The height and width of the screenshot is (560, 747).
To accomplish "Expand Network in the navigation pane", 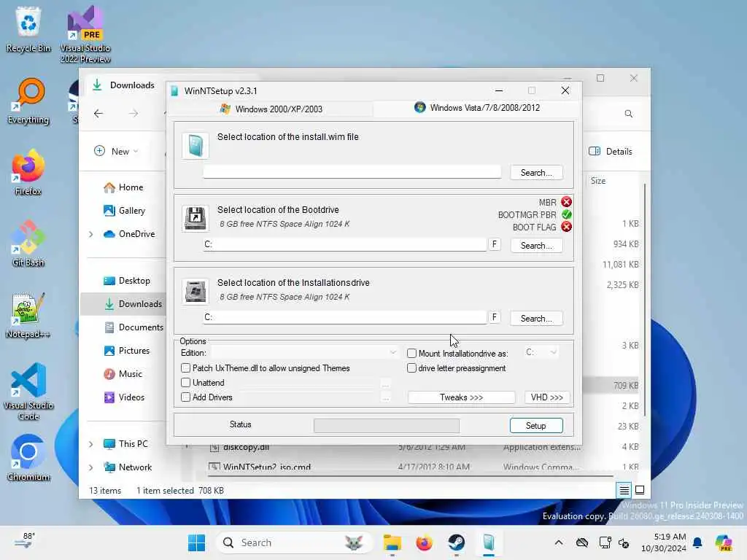I will coord(91,467).
